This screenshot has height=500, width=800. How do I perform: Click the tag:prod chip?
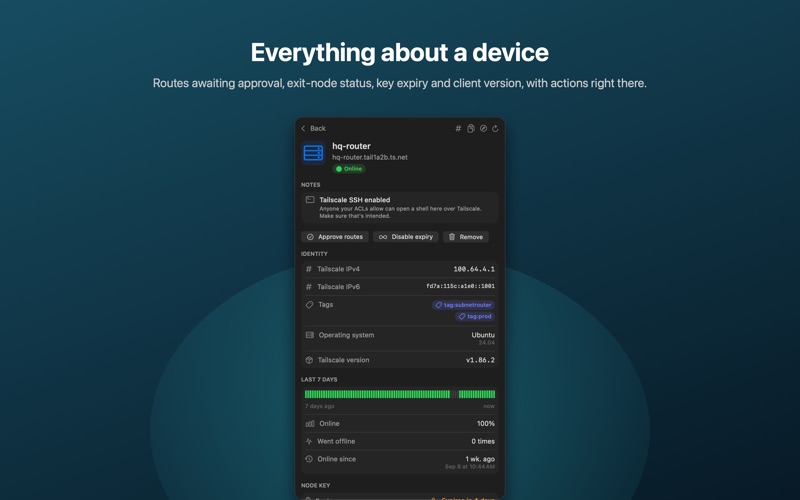point(475,316)
